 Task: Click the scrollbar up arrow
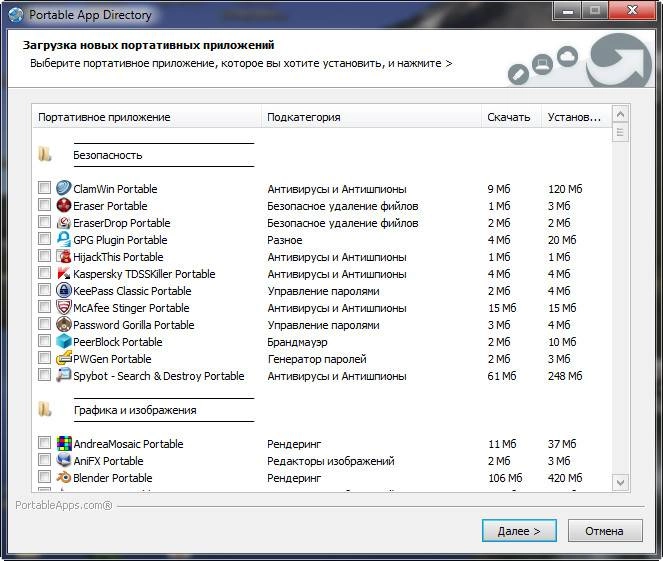(x=620, y=114)
